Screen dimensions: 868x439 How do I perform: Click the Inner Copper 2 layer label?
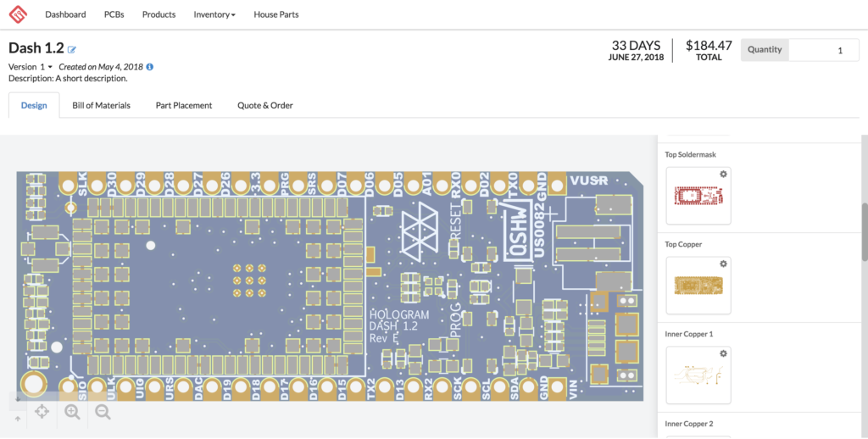pos(688,424)
